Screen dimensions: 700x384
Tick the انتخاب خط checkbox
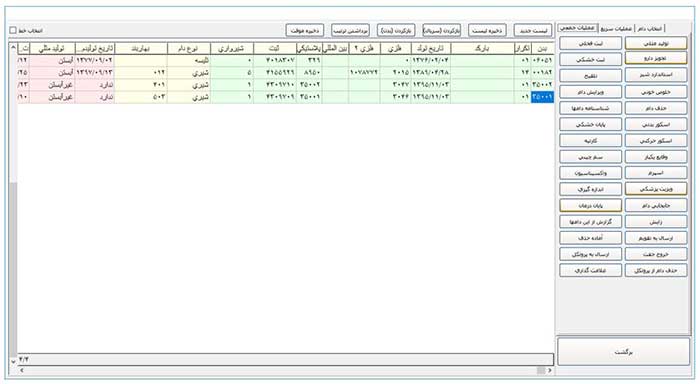click(x=13, y=30)
